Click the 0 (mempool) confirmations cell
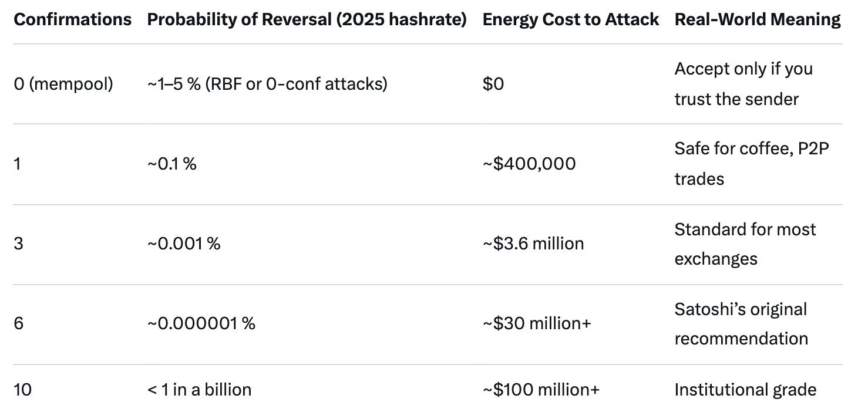This screenshot has height=419, width=868. [x=63, y=84]
